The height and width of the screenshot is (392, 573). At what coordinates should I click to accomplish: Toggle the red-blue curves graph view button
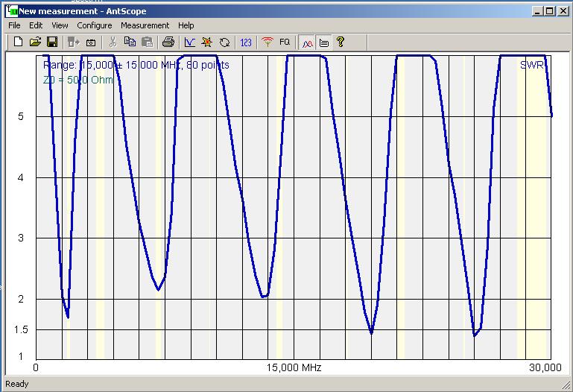coord(307,42)
